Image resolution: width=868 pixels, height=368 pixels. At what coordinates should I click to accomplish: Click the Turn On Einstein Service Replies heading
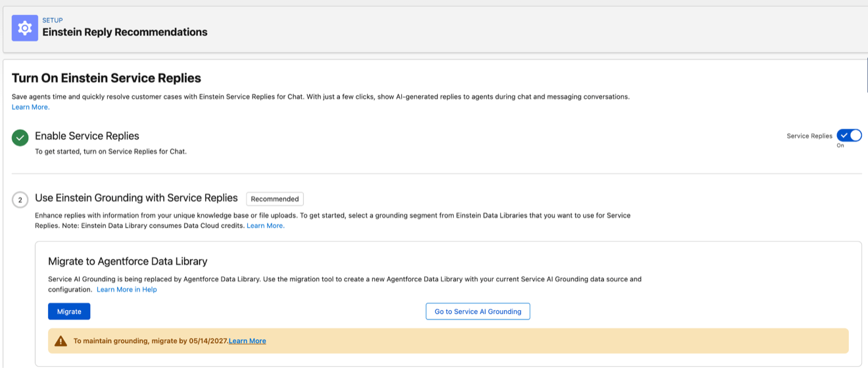tap(107, 78)
